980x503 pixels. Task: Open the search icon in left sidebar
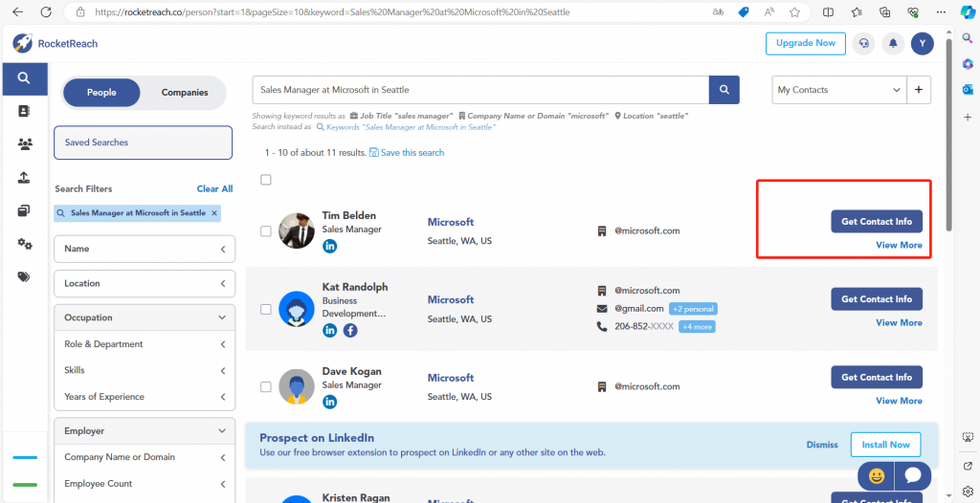24,78
